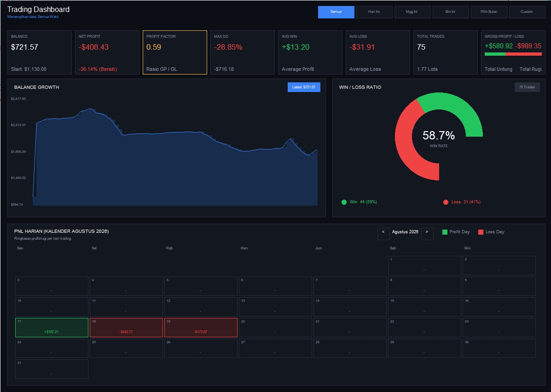Toggle the red Loss legend dot
551x392 pixels.
pyautogui.click(x=446, y=202)
